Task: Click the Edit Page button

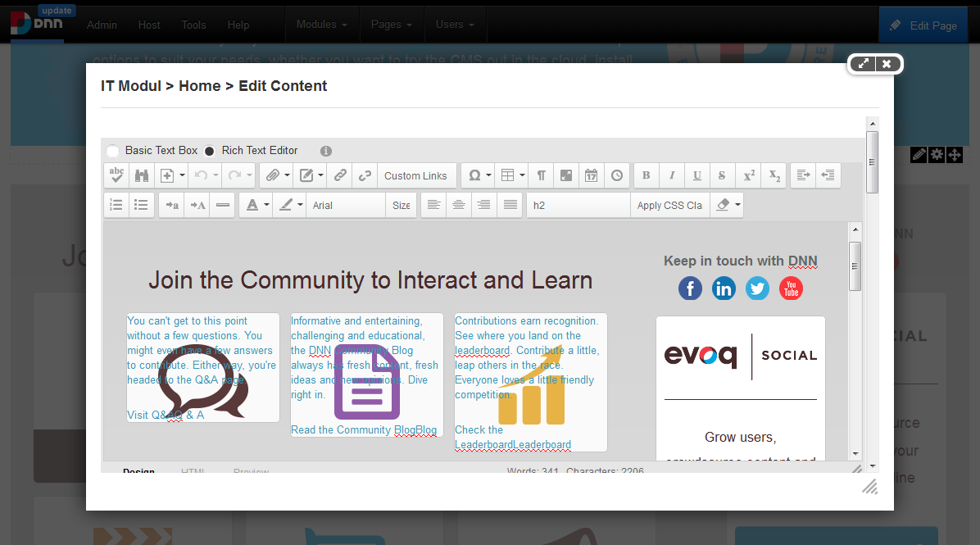Action: tap(923, 25)
